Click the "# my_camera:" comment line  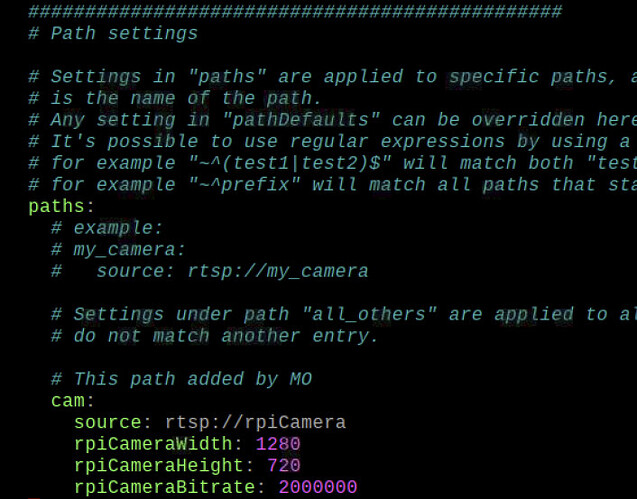[x=118, y=250]
